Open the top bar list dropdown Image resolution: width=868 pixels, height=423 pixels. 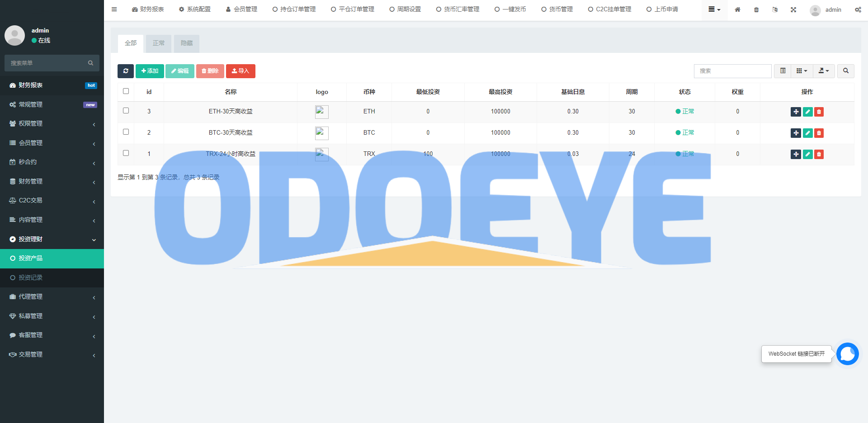[714, 9]
